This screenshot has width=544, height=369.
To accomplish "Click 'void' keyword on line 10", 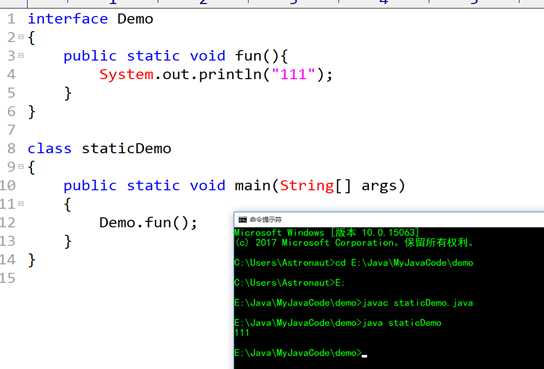I will (207, 186).
